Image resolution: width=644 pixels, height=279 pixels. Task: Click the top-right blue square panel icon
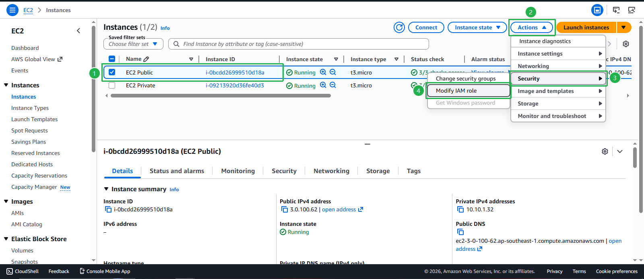[597, 10]
